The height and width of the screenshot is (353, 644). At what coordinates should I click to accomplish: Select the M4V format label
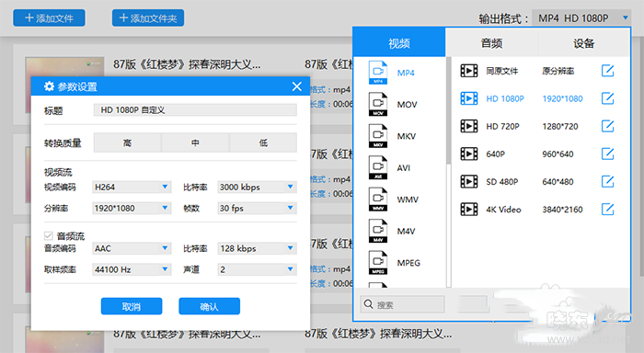pyautogui.click(x=407, y=231)
